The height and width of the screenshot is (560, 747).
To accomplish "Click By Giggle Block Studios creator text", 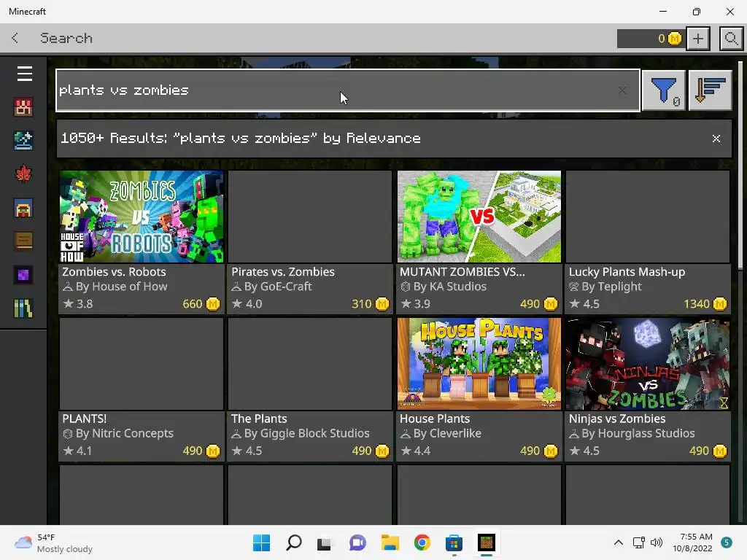I will (x=306, y=433).
